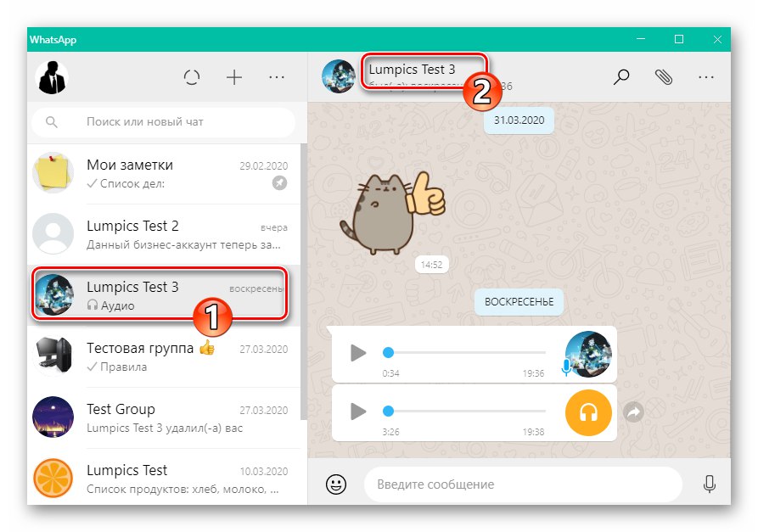Click the contact avatar in chat header

point(339,77)
